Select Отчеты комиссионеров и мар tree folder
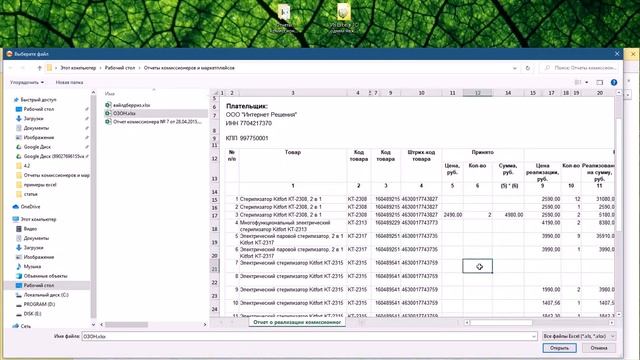Screen dimensions: 640x360 [x=56, y=175]
